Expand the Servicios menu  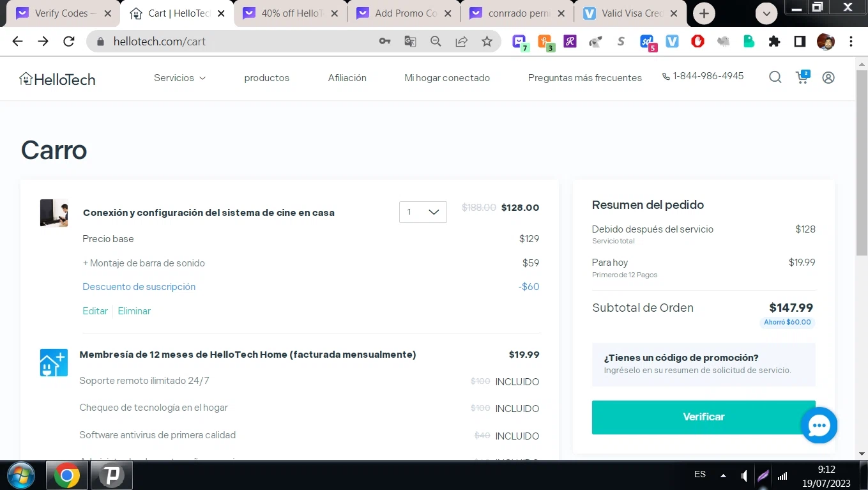[180, 78]
